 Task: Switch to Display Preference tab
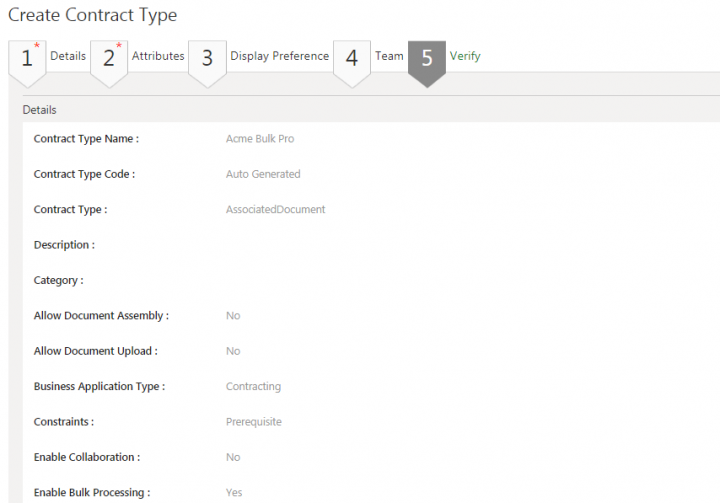click(280, 56)
